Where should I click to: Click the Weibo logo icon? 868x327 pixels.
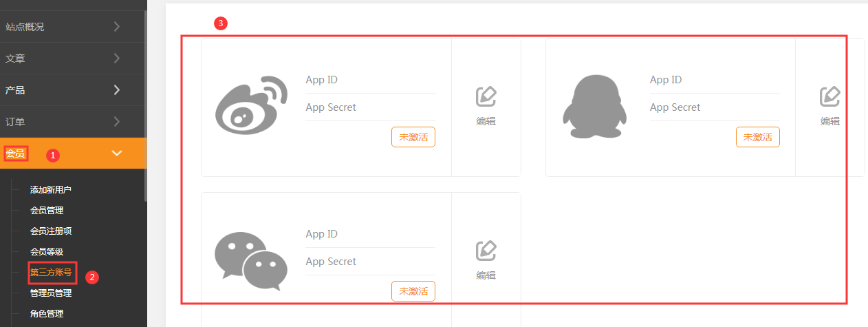tap(251, 104)
